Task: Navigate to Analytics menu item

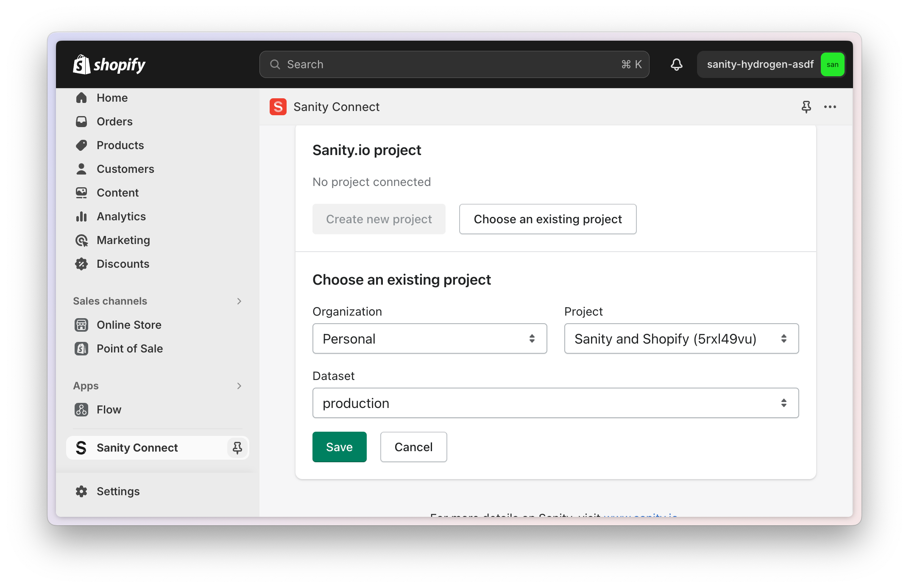Action: coord(122,216)
